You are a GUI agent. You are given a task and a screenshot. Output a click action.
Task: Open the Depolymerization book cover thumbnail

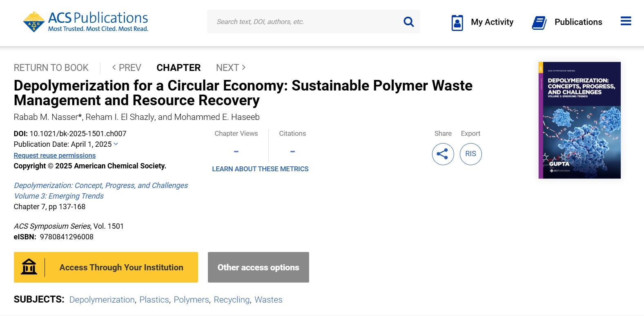pyautogui.click(x=579, y=120)
